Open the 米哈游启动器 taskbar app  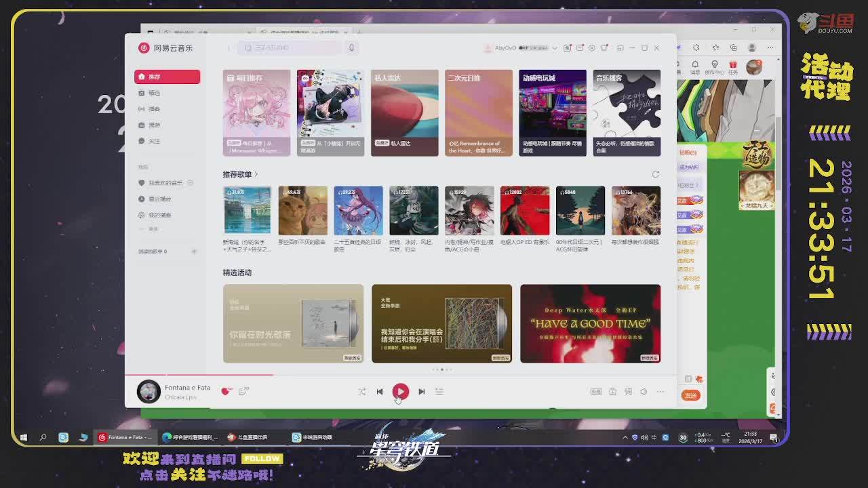click(x=313, y=437)
